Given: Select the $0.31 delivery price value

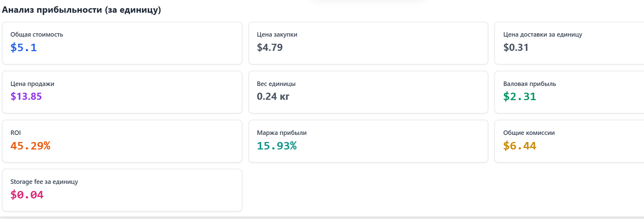Looking at the screenshot, I should click(516, 47).
